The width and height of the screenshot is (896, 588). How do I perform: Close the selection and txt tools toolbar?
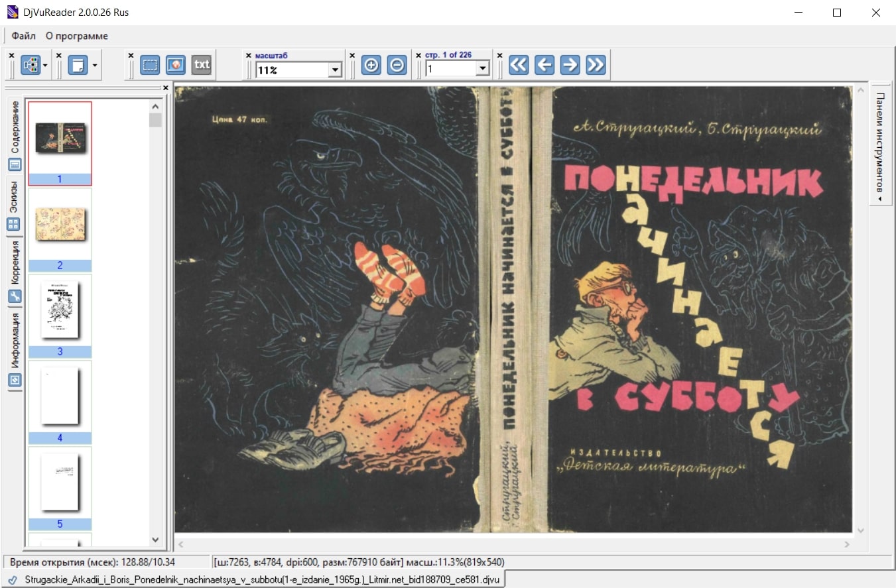pos(131,56)
